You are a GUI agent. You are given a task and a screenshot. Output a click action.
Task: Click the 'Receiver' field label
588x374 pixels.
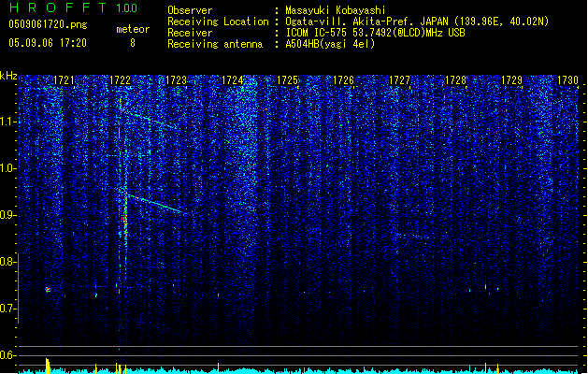(x=190, y=33)
